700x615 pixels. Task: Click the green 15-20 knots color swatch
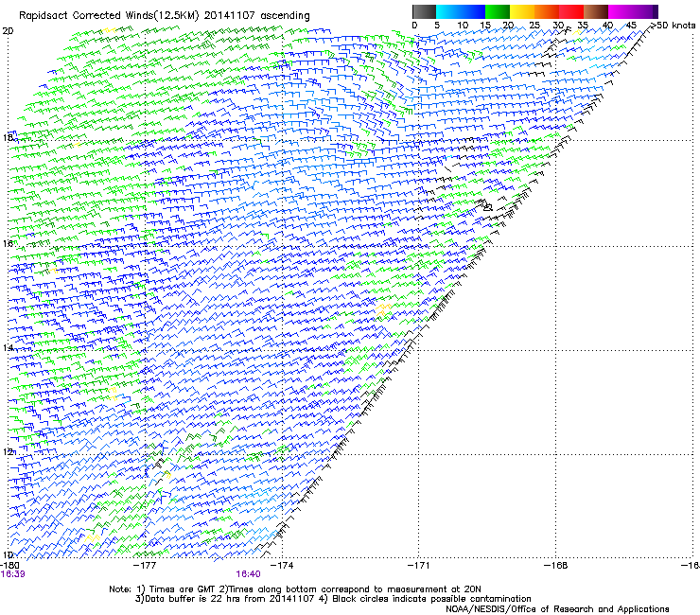pyautogui.click(x=498, y=11)
